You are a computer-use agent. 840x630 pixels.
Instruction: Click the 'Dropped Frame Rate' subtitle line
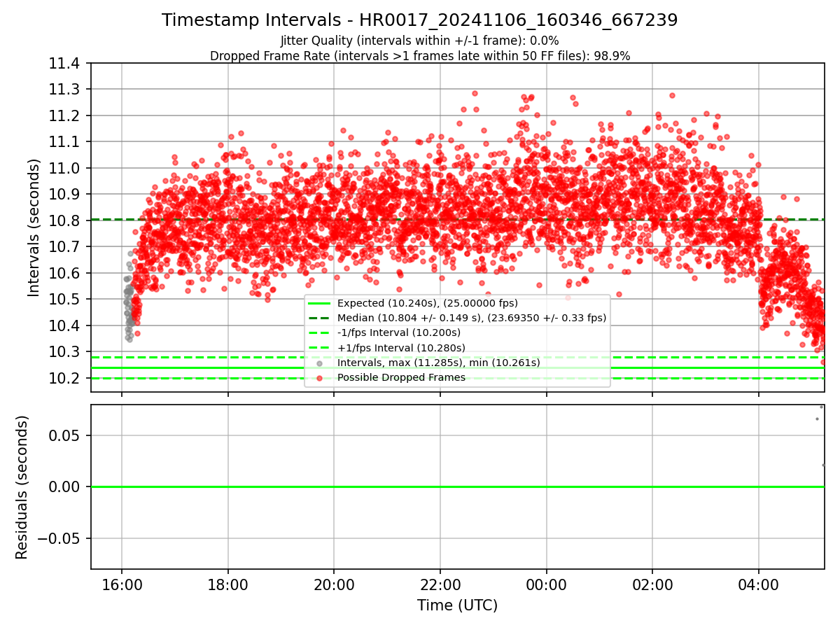419,56
